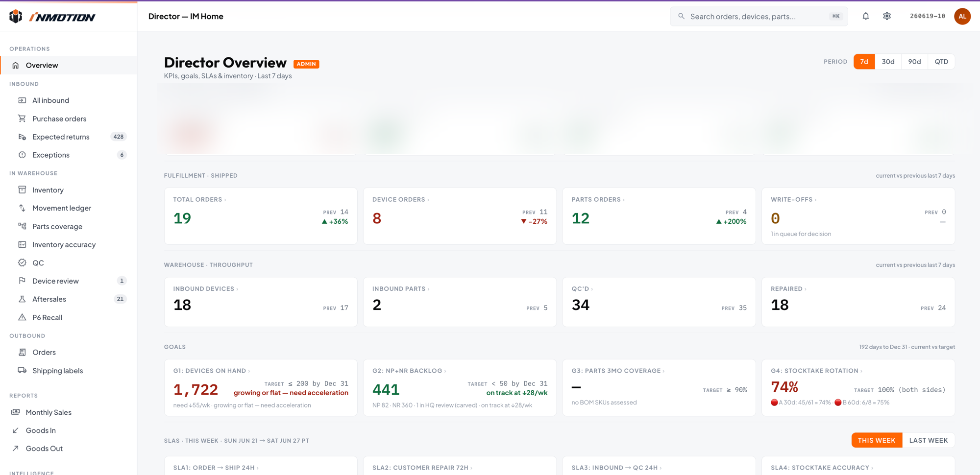The image size is (980, 475).
Task: Switch SLAs to THIS WEEK
Action: [877, 440]
